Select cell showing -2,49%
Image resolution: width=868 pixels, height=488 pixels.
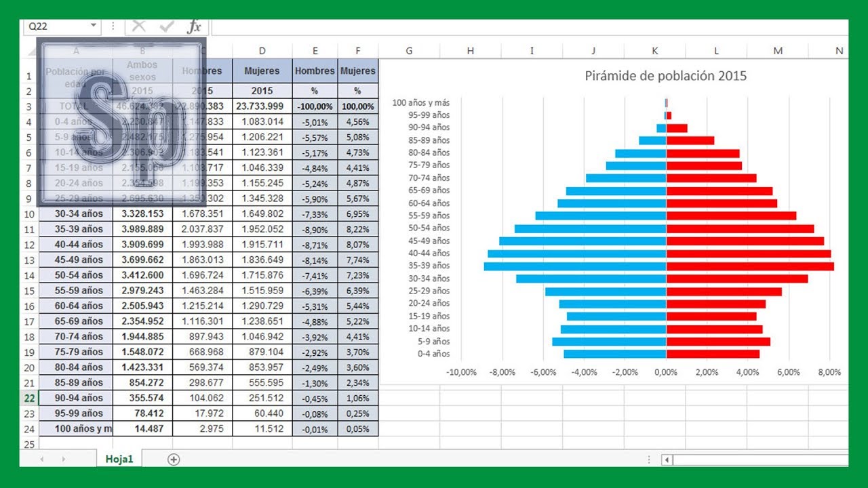(315, 367)
